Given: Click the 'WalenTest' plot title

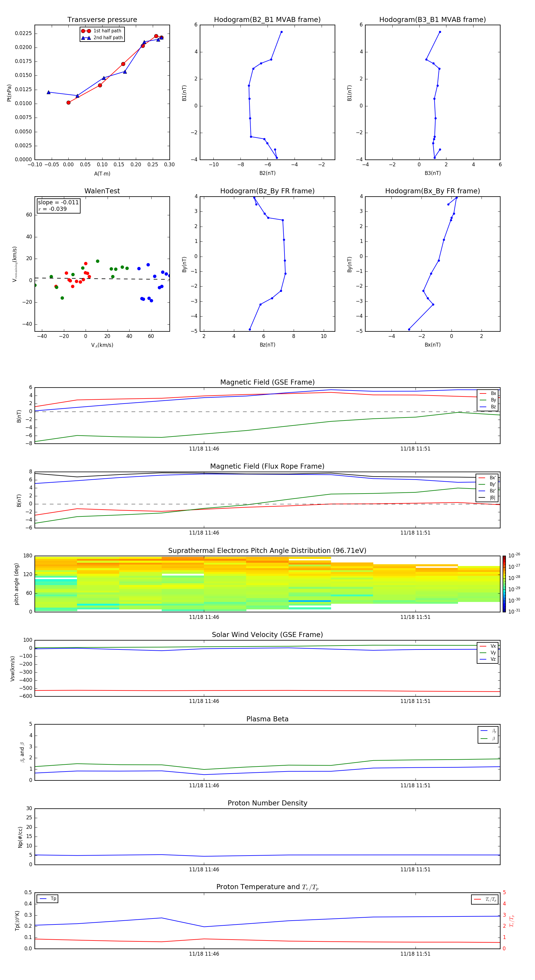Looking at the screenshot, I should 102,191.
